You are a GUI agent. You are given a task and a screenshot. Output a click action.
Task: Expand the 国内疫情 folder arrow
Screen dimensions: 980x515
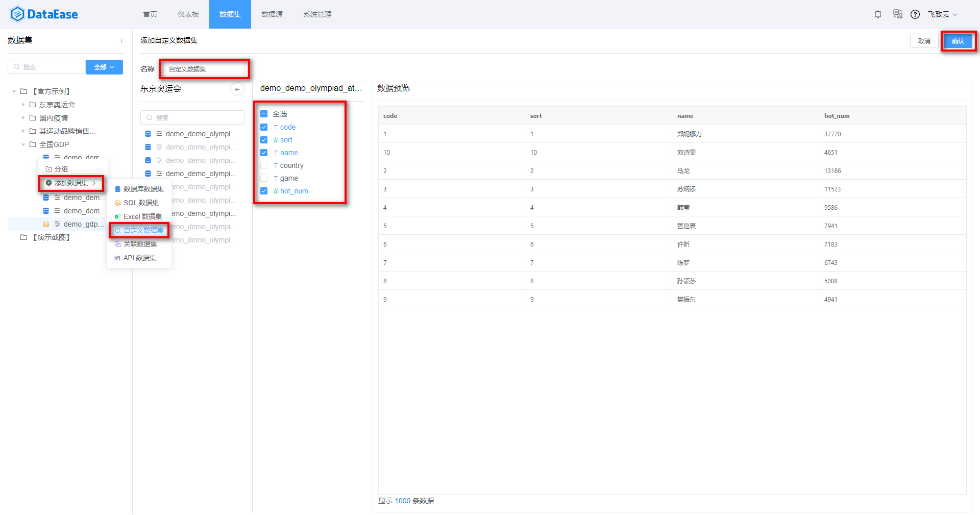click(23, 118)
